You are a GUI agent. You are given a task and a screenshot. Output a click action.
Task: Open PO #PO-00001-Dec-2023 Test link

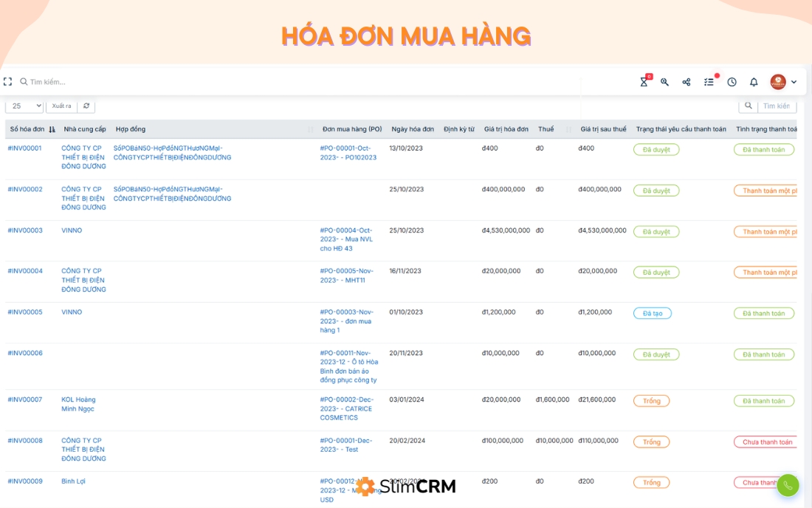tap(345, 444)
